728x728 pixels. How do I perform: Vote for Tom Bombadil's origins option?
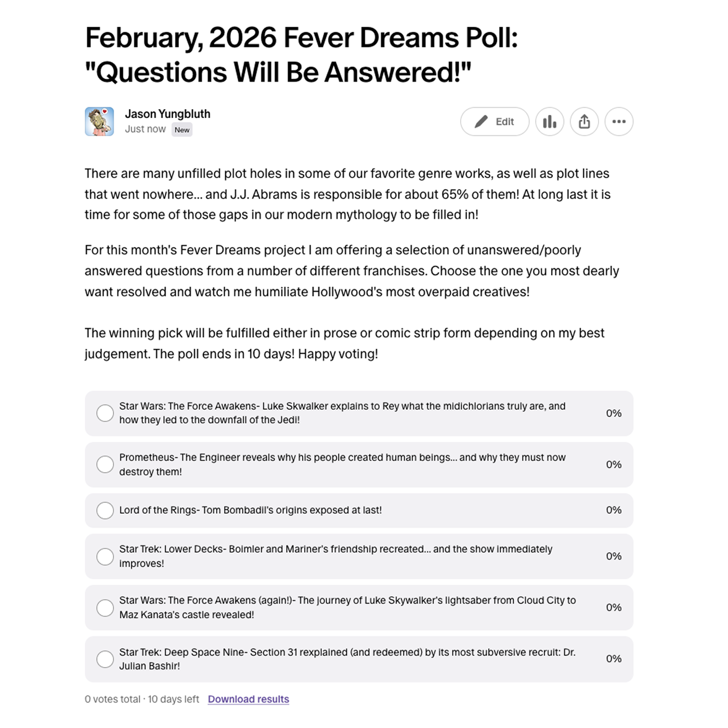(x=105, y=510)
